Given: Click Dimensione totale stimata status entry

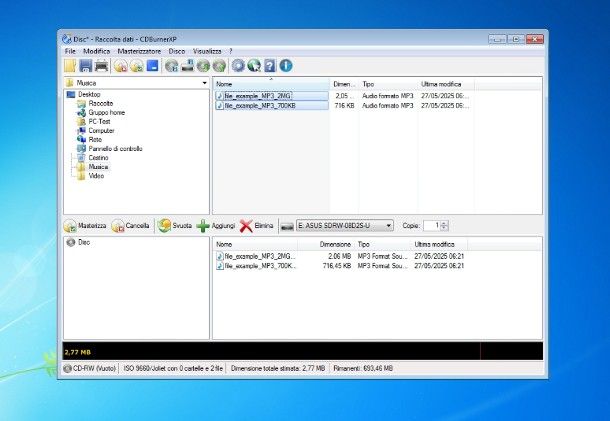Looking at the screenshot, I should coord(278,368).
